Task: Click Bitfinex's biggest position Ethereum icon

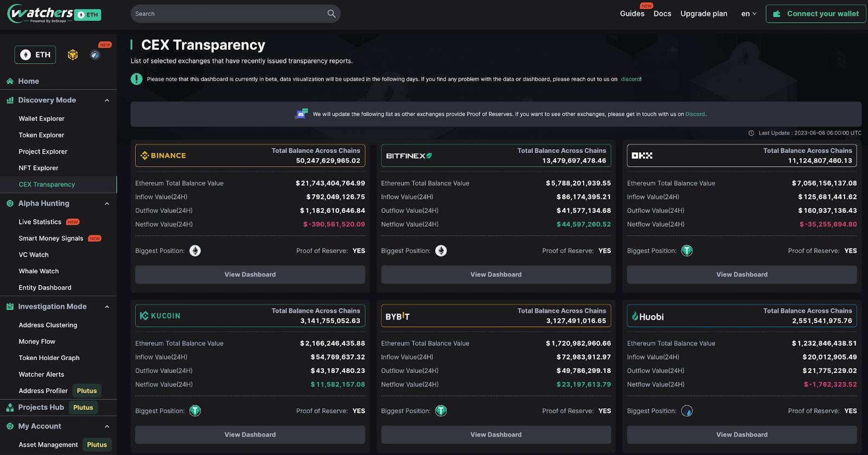Action: click(x=441, y=251)
